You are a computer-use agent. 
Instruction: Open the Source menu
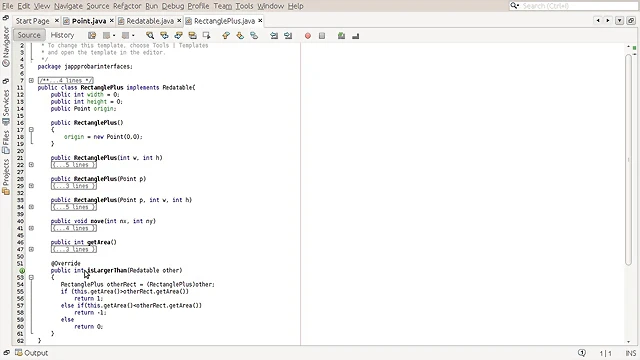tap(98, 6)
